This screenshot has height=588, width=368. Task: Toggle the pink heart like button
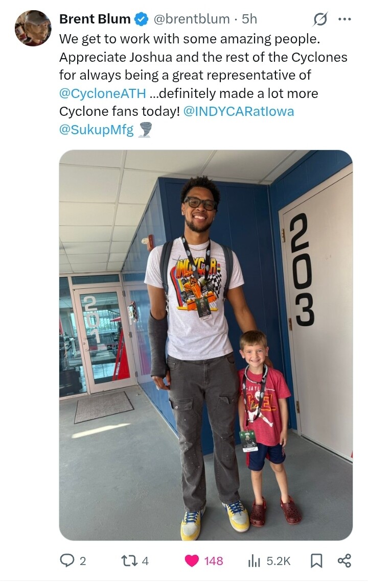(192, 560)
